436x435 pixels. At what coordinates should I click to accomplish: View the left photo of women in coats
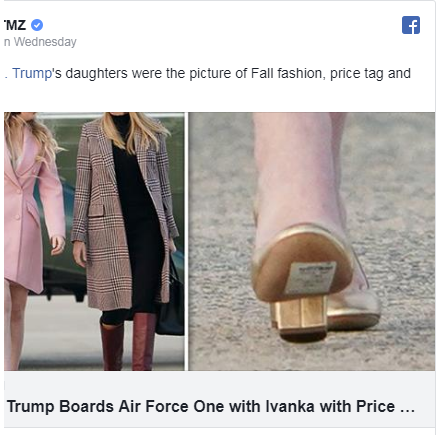pos(94,241)
